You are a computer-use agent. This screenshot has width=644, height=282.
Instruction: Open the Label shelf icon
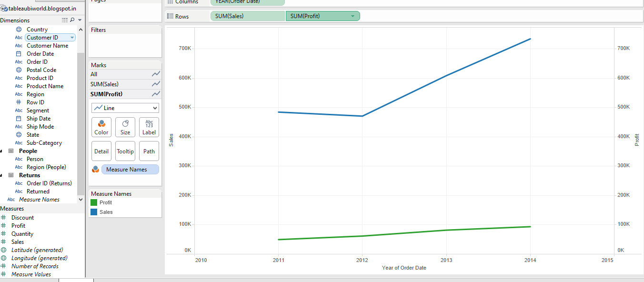[149, 127]
